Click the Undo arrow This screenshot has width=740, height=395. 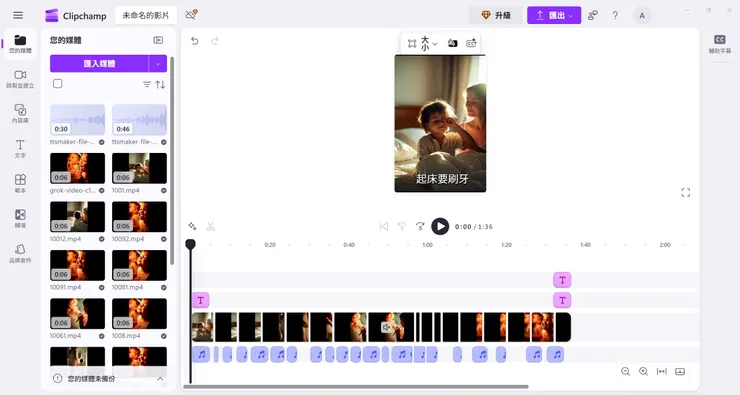[x=194, y=41]
